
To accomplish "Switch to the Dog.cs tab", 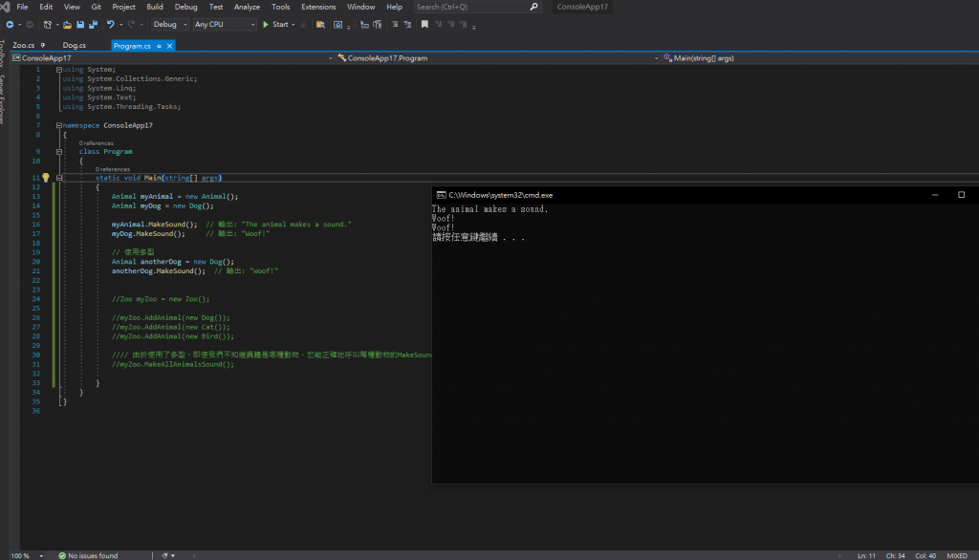I will point(75,46).
